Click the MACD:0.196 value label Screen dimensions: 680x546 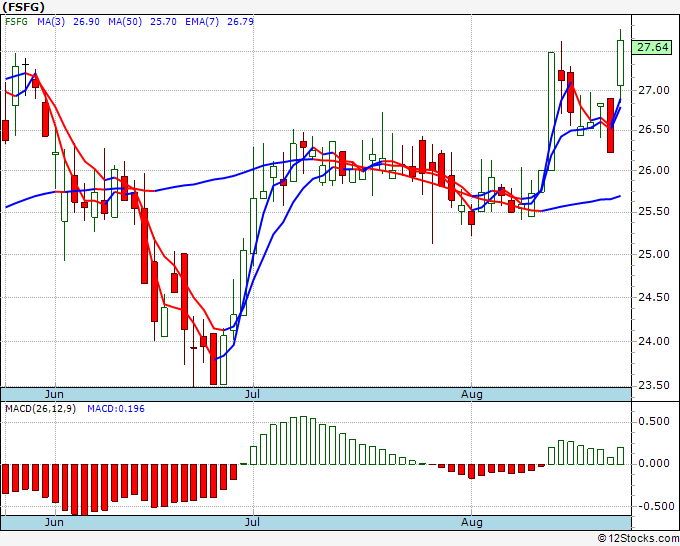coord(116,409)
